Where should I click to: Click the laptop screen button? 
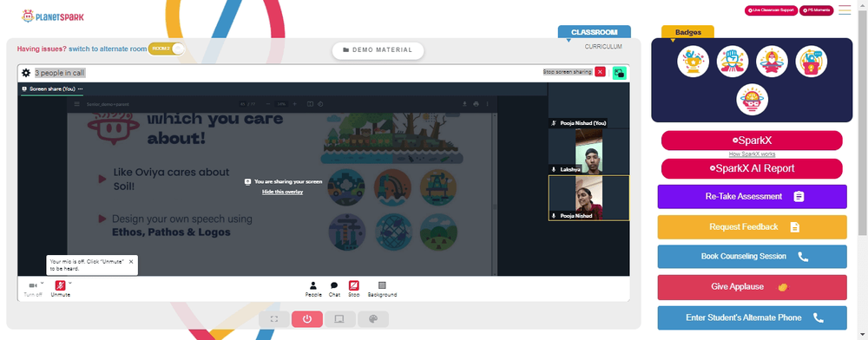[x=340, y=319]
